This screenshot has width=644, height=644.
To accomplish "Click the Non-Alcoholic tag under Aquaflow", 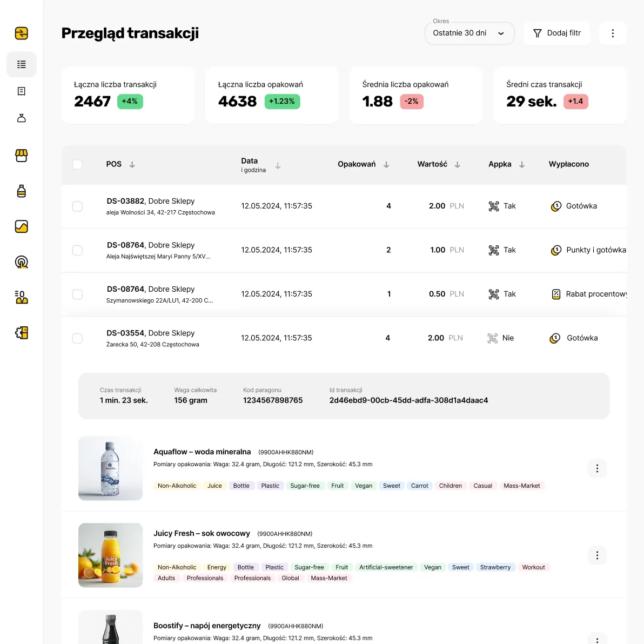I will tap(177, 486).
